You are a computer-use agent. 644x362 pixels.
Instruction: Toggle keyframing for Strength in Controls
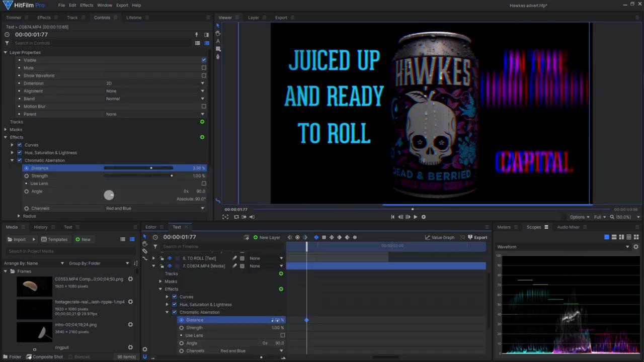click(27, 176)
